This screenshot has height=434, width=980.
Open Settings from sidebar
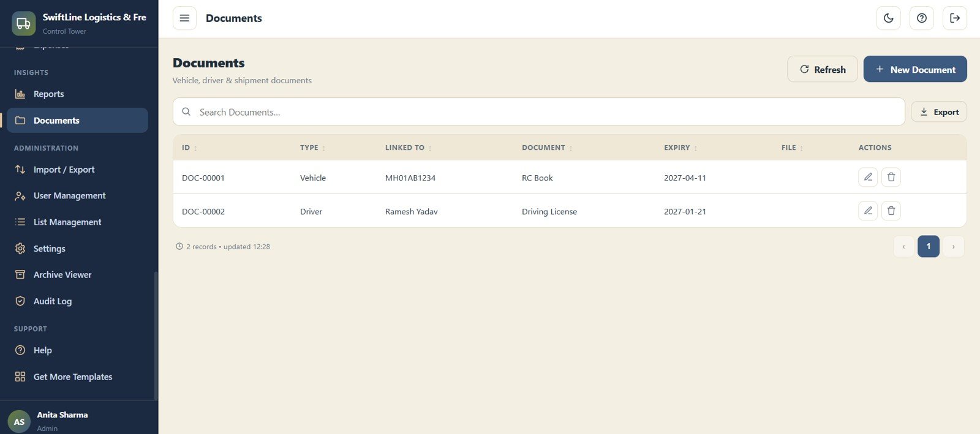(77, 248)
